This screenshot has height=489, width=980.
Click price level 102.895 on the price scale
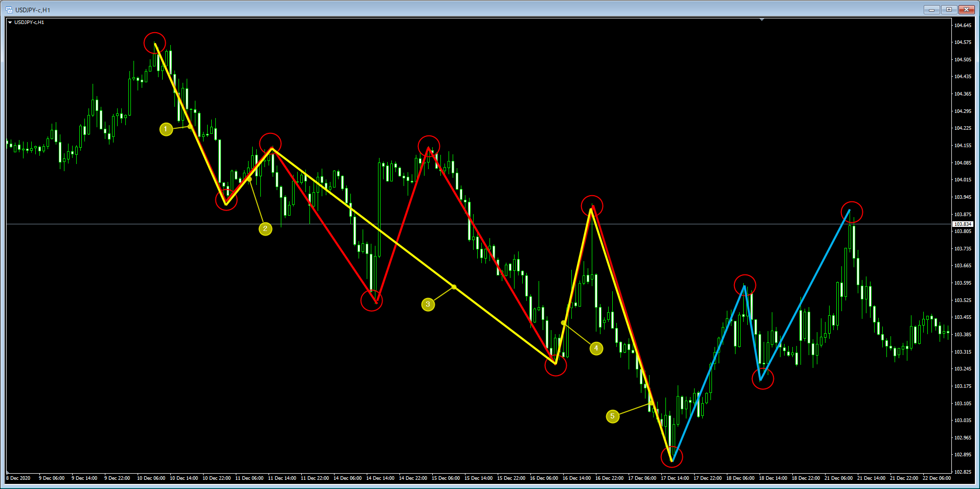point(963,455)
